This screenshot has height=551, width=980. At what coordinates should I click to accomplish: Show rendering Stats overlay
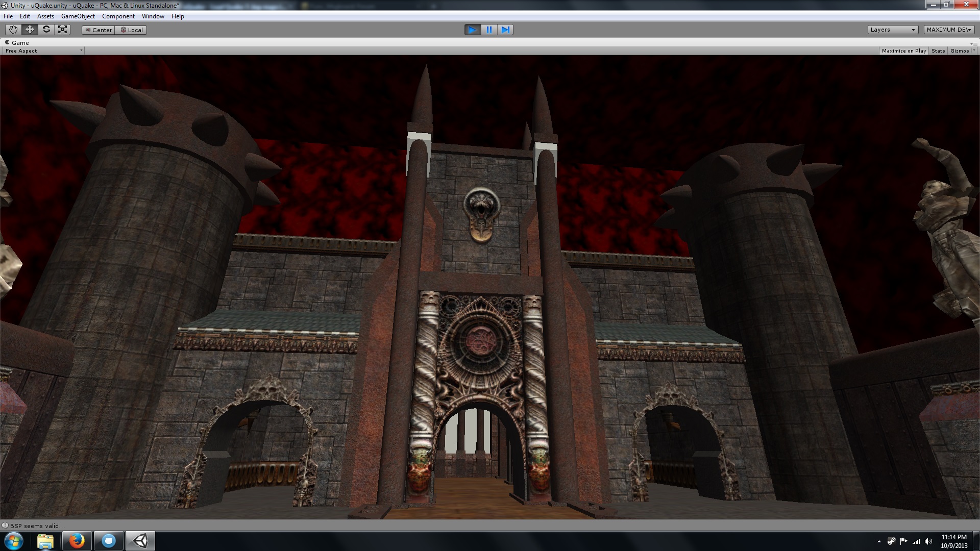pyautogui.click(x=938, y=51)
